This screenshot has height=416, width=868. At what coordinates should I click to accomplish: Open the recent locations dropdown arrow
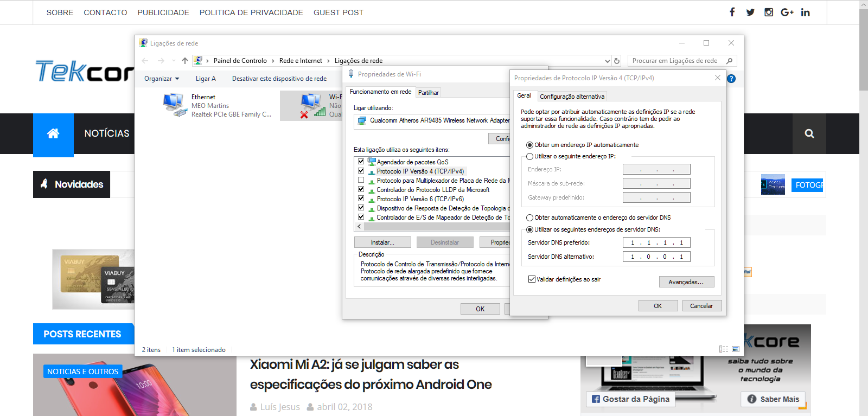(174, 61)
